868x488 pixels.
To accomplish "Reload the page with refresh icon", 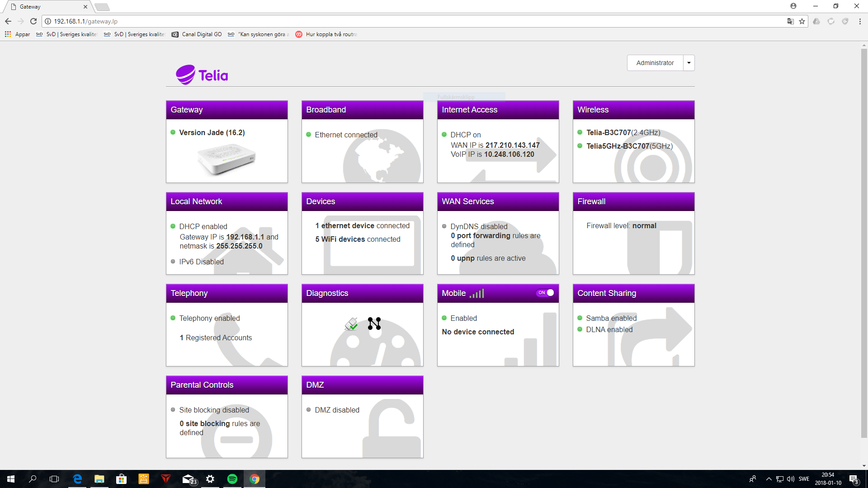I will click(x=33, y=21).
